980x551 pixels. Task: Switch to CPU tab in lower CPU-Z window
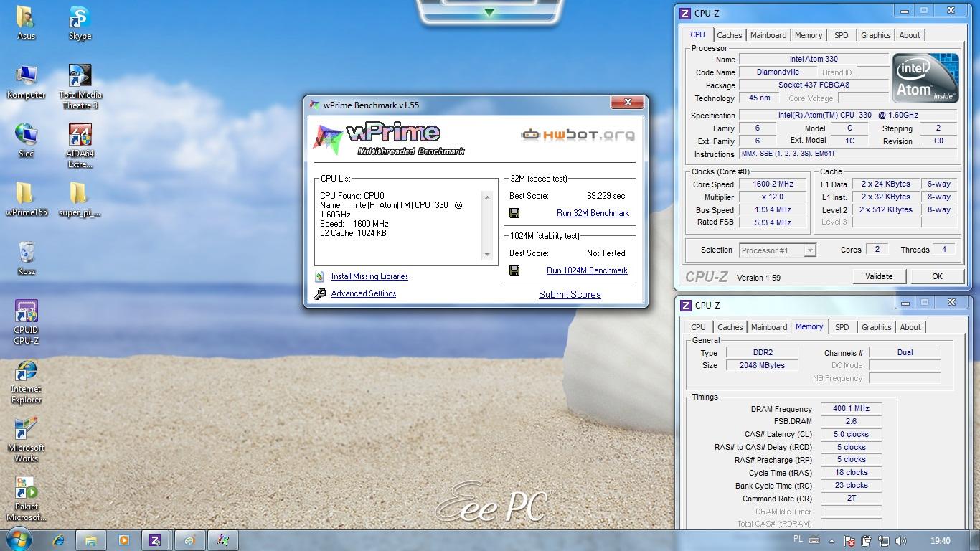[698, 327]
